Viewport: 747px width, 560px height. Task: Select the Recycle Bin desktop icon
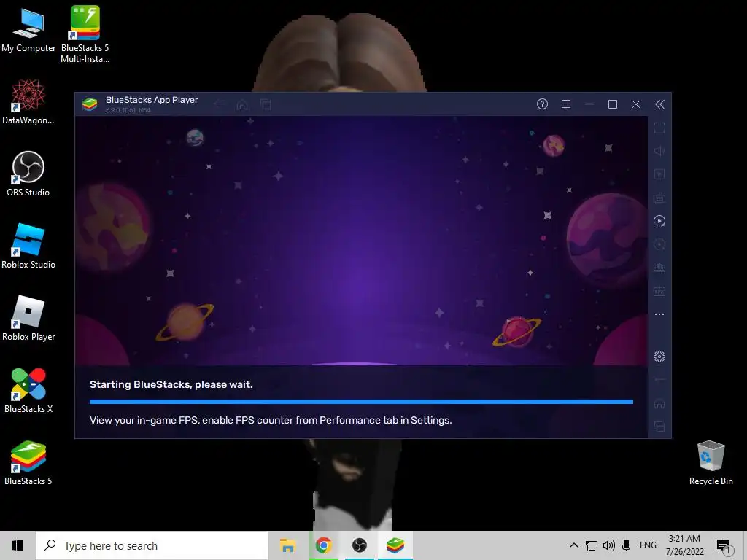click(x=711, y=462)
